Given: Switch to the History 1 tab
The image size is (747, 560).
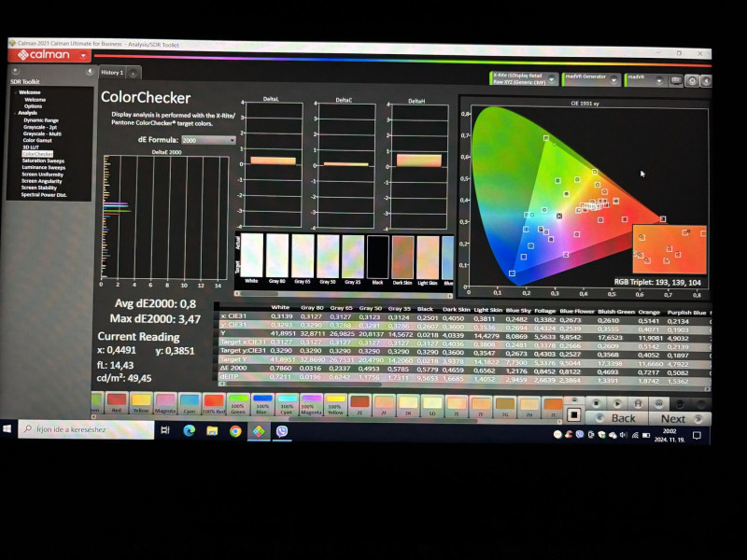Looking at the screenshot, I should [x=112, y=73].
